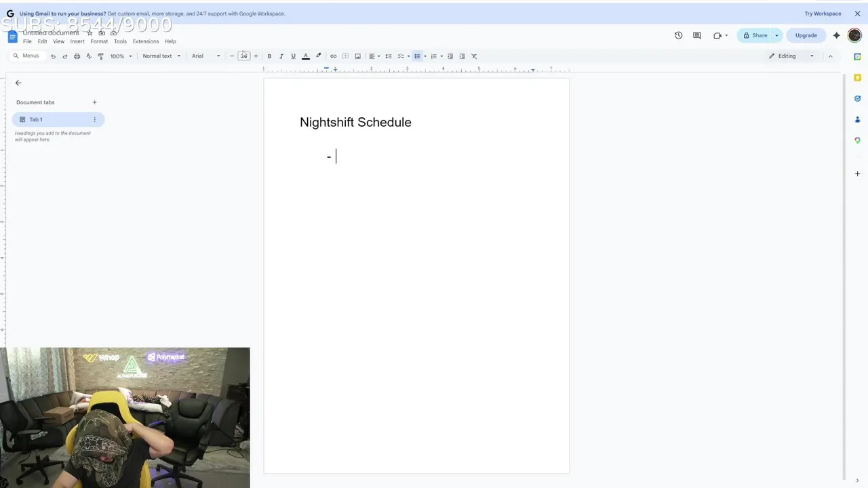Open the Editing mode dropdown
The height and width of the screenshot is (488, 868).
[791, 56]
